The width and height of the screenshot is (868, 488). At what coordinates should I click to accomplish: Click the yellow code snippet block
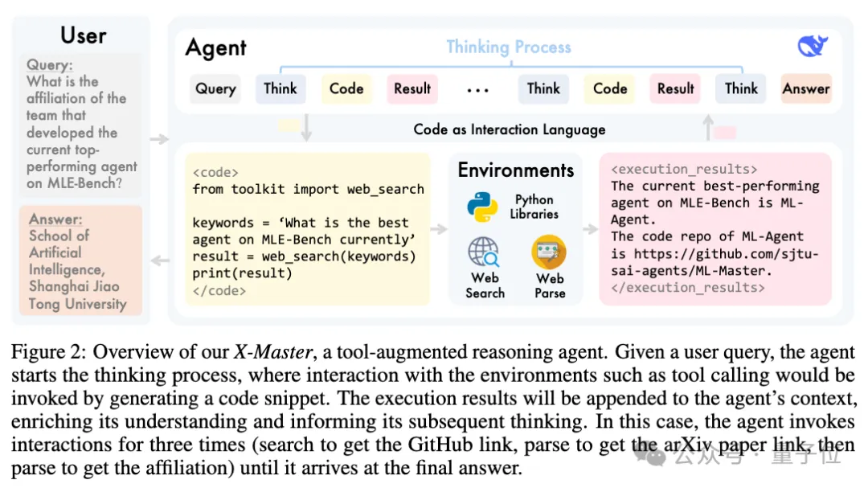click(308, 229)
